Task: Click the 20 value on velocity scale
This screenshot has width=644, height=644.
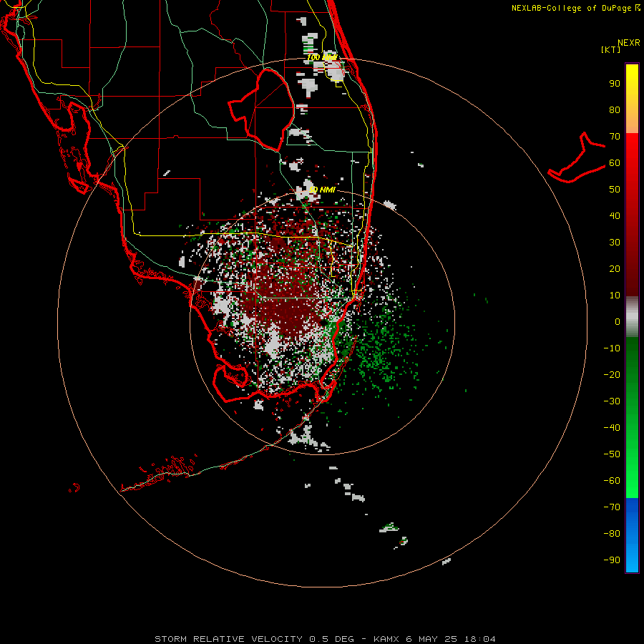Action: (615, 268)
